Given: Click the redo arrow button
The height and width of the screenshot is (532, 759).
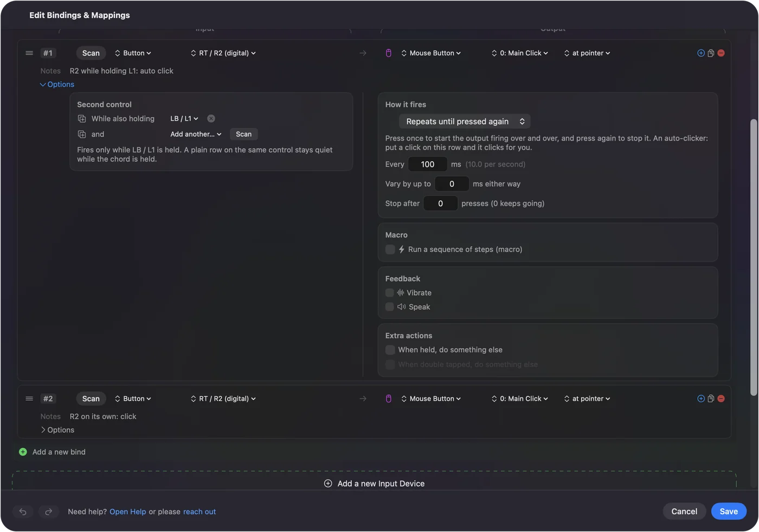Looking at the screenshot, I should point(48,511).
